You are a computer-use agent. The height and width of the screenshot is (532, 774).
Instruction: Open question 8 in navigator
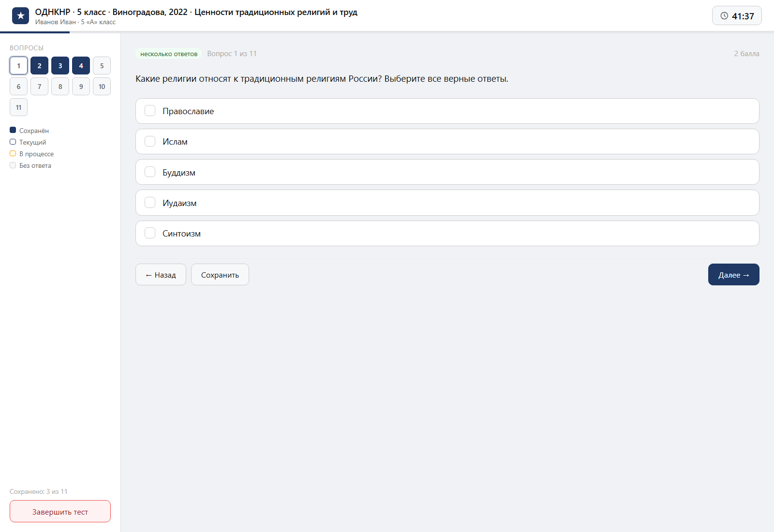[60, 87]
